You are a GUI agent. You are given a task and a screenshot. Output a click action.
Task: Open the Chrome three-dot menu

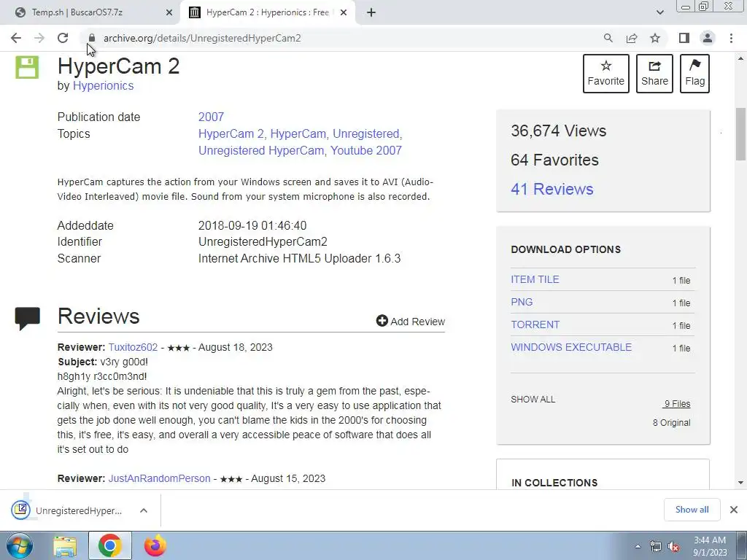[731, 38]
